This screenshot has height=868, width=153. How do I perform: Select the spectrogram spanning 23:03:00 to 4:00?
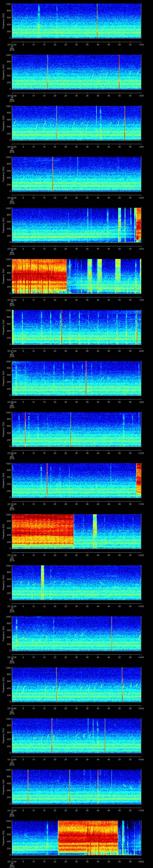(77, 123)
